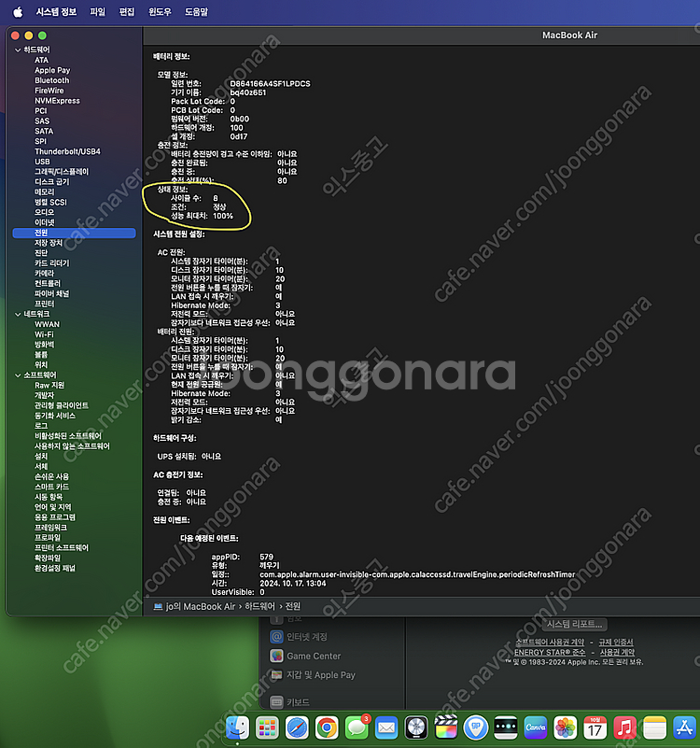Click 전원 at the path bar end
Viewport: 700px width, 748px height.
pos(293,606)
